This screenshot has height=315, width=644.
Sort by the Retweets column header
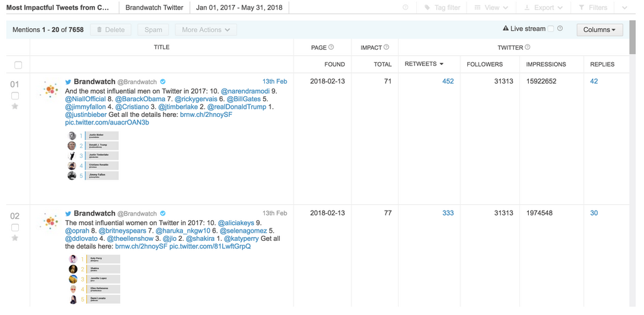tap(424, 64)
